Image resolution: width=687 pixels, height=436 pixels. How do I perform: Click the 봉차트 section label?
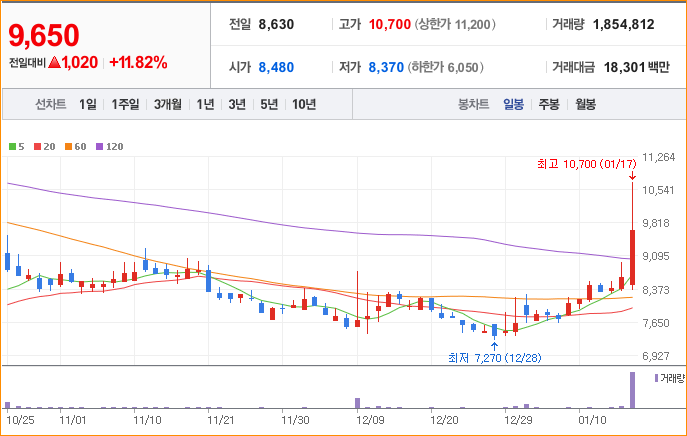[473, 104]
